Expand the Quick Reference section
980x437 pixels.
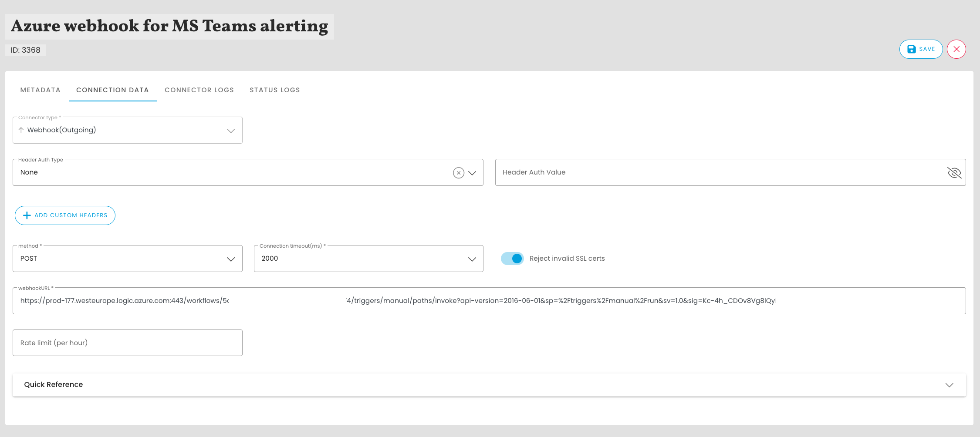[x=949, y=385]
